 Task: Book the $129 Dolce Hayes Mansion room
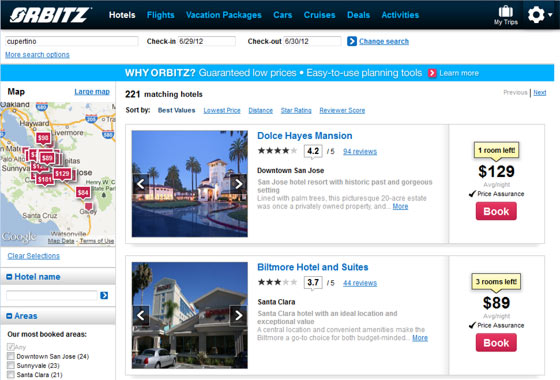point(496,211)
